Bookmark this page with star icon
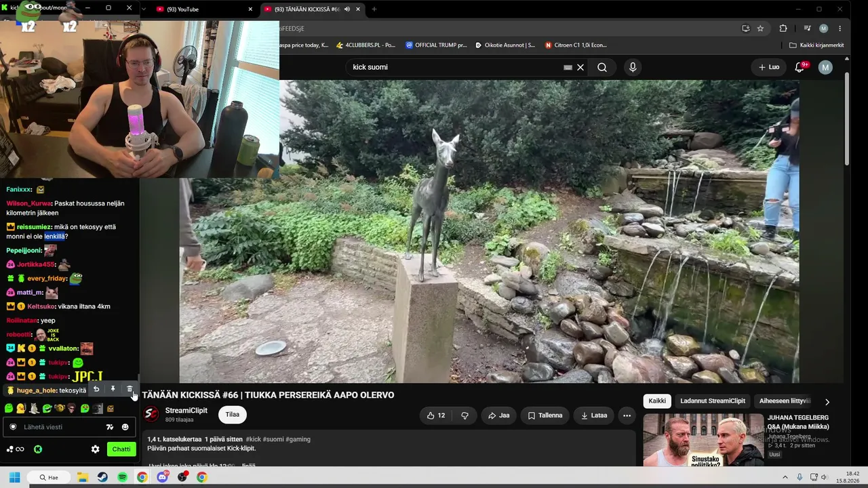This screenshot has height=488, width=868. click(x=760, y=28)
